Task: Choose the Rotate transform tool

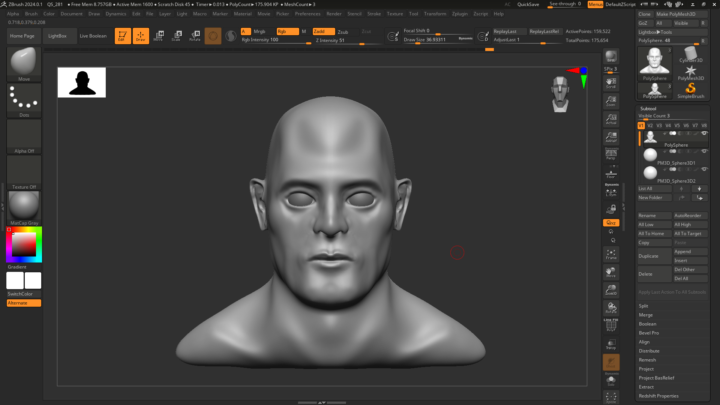Action: (x=193, y=36)
